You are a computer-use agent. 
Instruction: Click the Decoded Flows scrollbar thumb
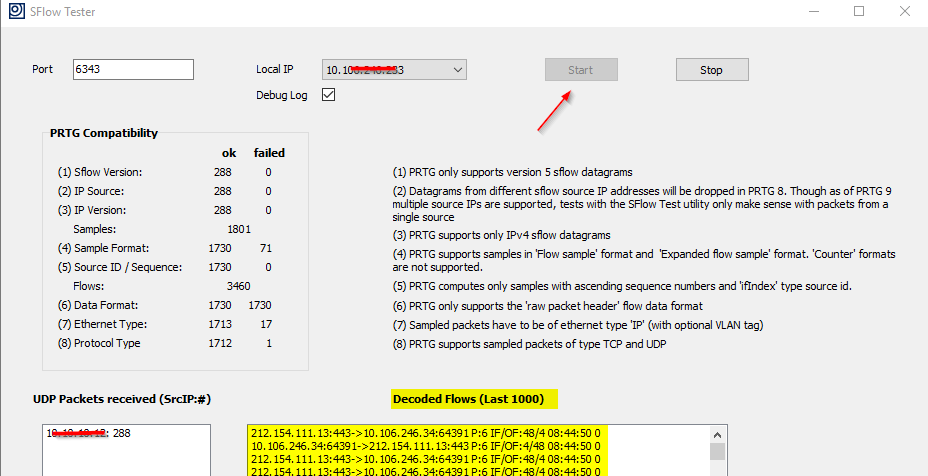717,451
